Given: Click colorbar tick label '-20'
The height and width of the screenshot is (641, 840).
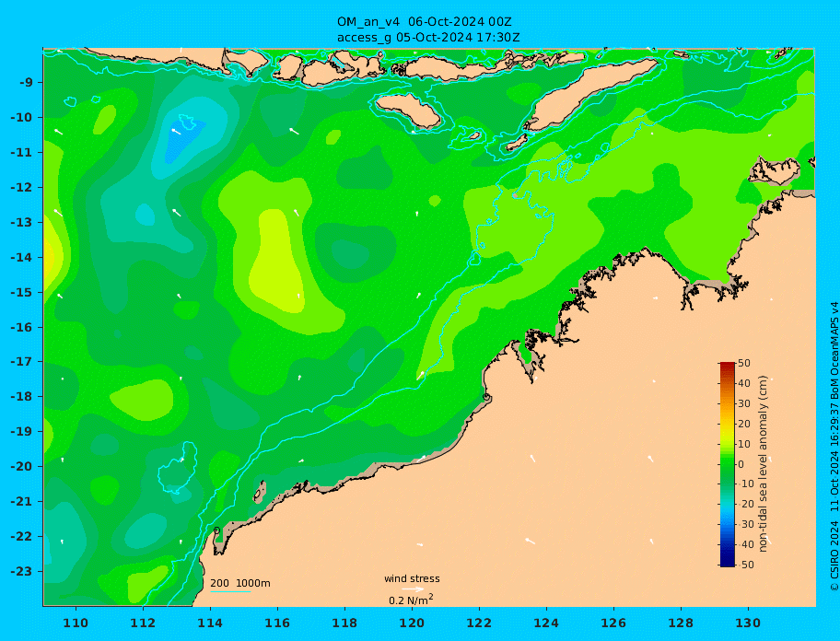Looking at the screenshot, I should coord(746,504).
